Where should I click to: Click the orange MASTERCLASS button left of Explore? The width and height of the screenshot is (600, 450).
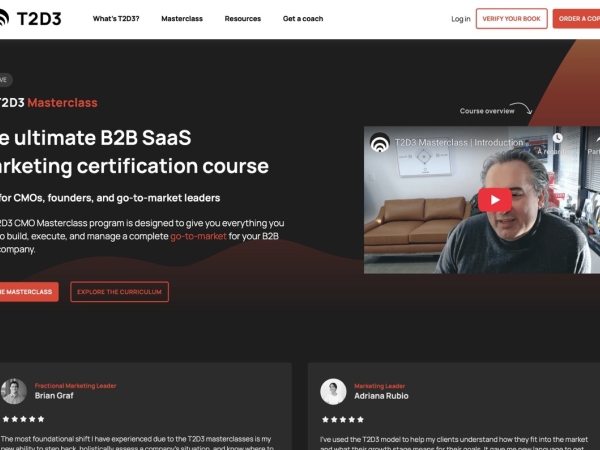[29, 292]
